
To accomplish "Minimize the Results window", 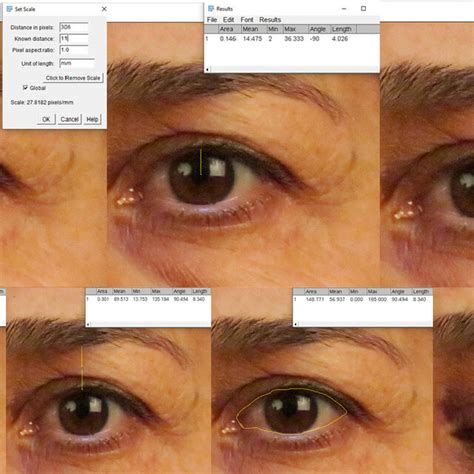I will click(x=344, y=9).
